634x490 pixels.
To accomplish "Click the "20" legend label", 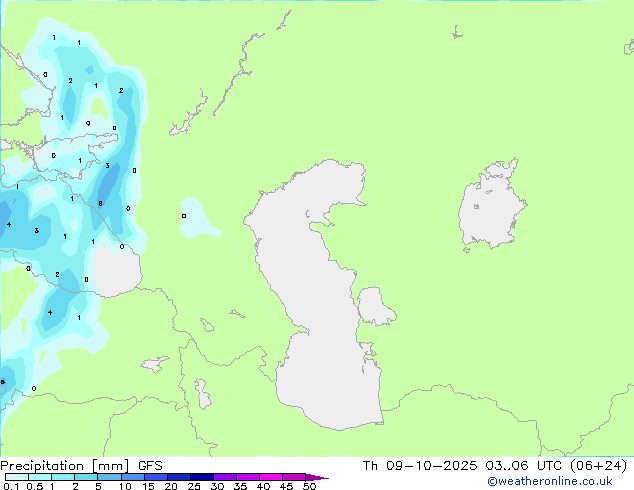I will (171, 486).
